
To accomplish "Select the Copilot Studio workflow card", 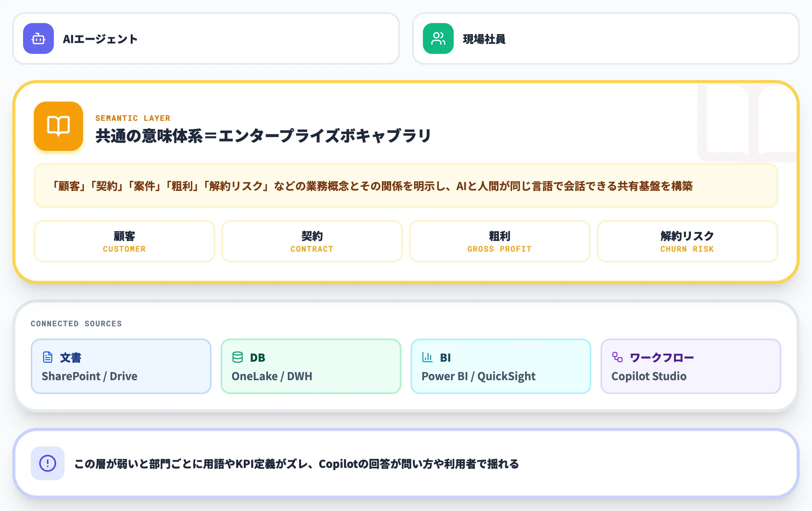I will pos(691,366).
